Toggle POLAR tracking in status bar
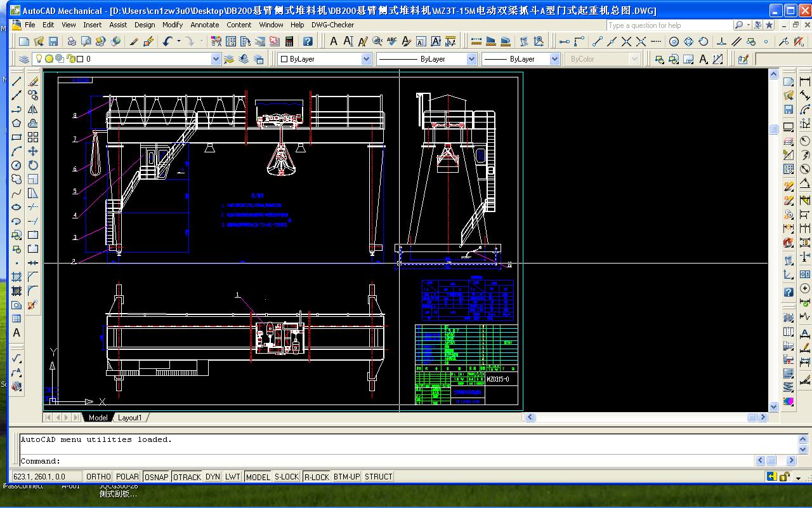The height and width of the screenshot is (508, 812). click(128, 477)
